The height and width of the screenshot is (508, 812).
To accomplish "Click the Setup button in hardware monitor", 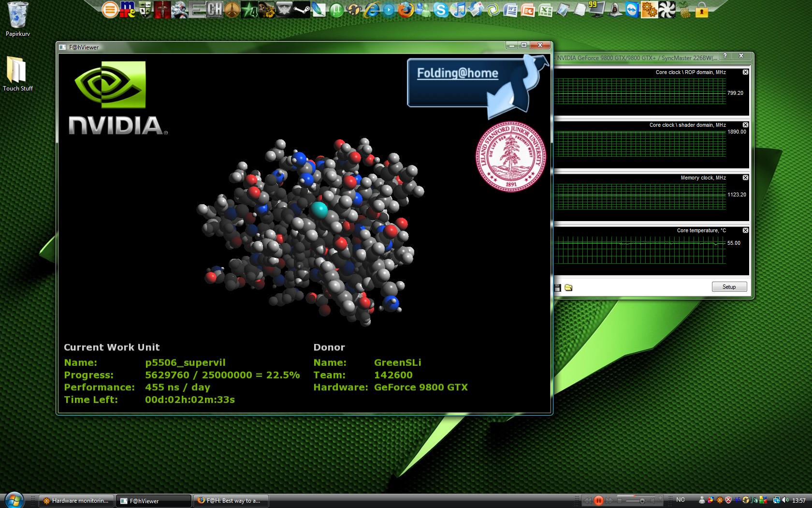I will 729,287.
